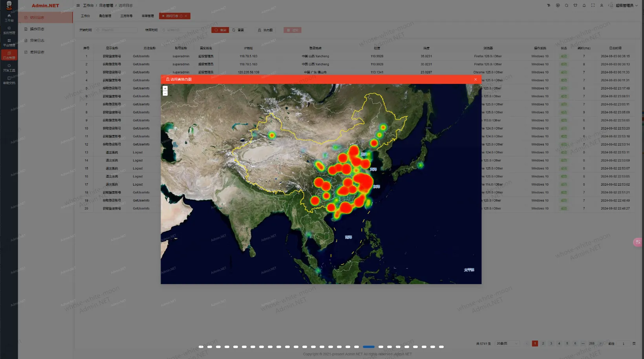Click the language switch icon in header
Screen dimensions: 644x359
pyautogui.click(x=558, y=5)
